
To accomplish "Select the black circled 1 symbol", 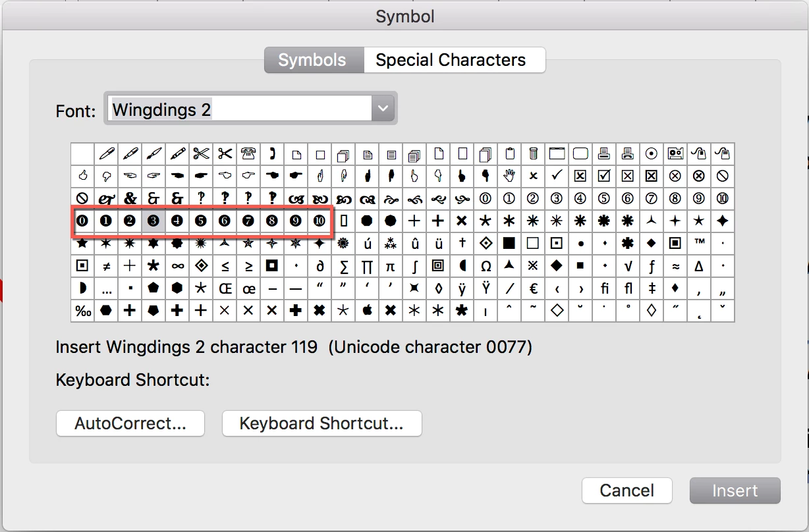I will (x=106, y=221).
